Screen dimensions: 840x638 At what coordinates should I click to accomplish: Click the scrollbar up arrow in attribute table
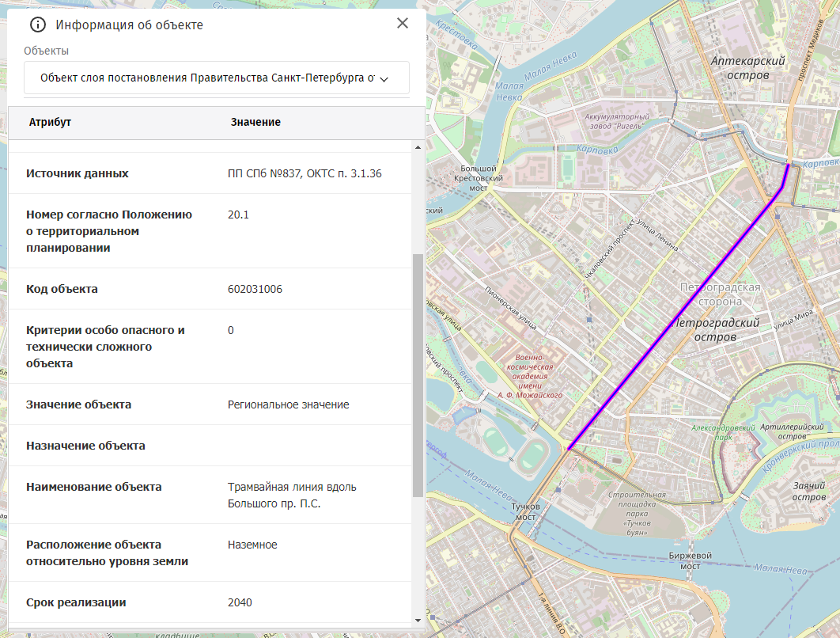418,147
